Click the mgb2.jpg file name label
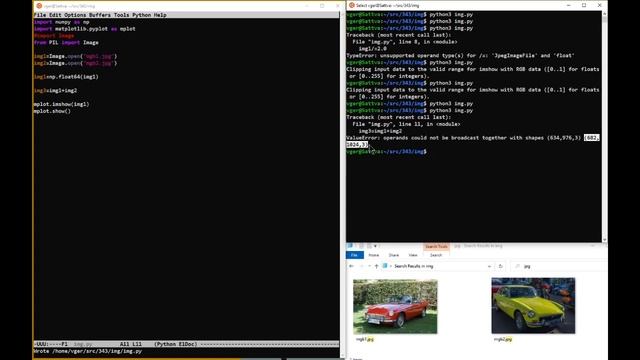 [x=503, y=339]
